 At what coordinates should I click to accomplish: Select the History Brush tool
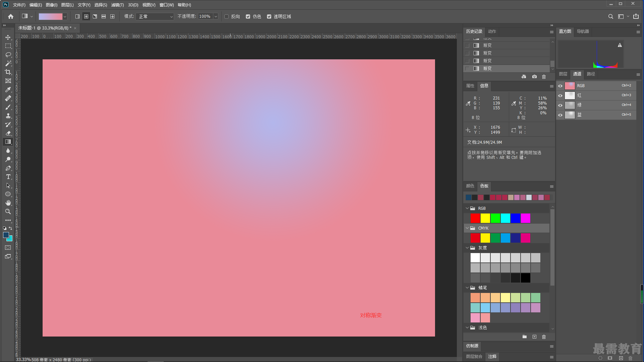click(8, 124)
